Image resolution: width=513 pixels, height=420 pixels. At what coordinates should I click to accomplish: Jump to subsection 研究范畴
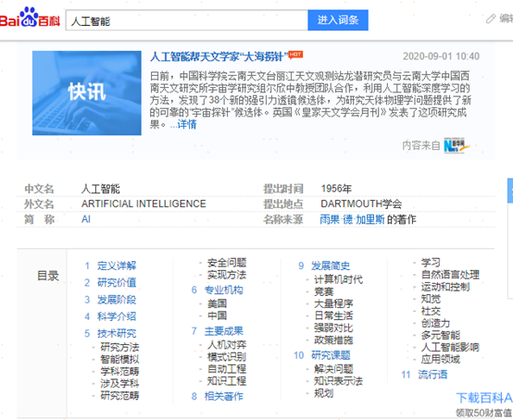119,396
